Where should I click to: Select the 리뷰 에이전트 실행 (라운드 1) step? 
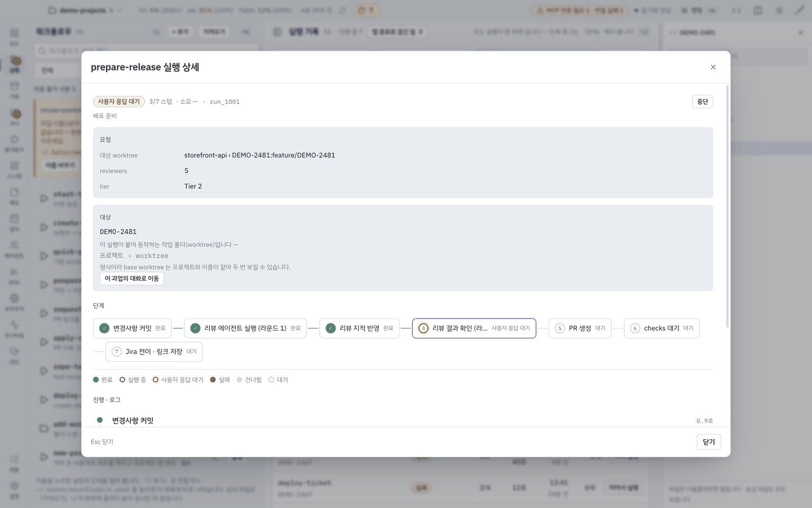click(245, 328)
